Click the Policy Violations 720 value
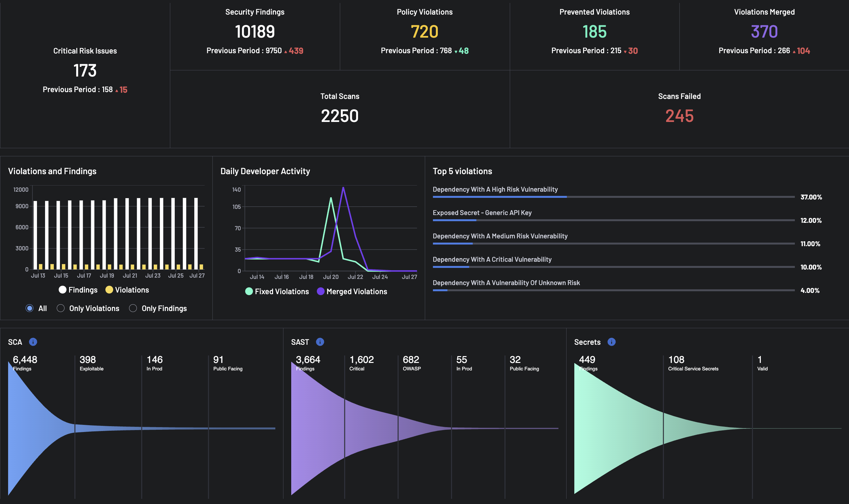 click(x=424, y=31)
